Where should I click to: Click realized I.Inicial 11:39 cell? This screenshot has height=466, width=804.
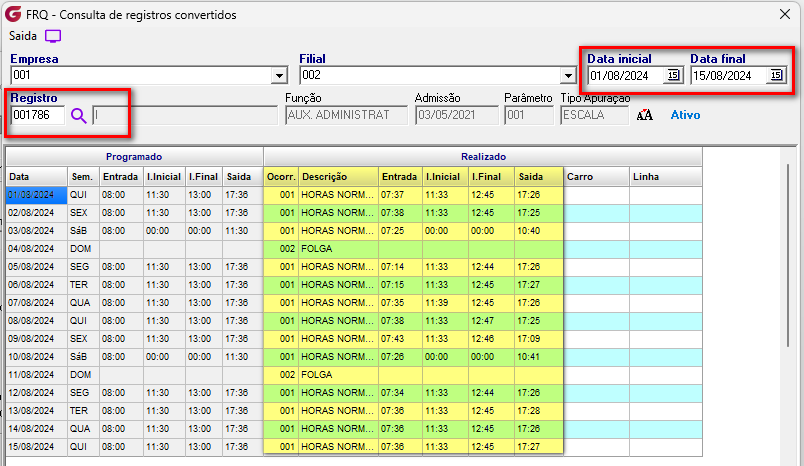pos(445,302)
